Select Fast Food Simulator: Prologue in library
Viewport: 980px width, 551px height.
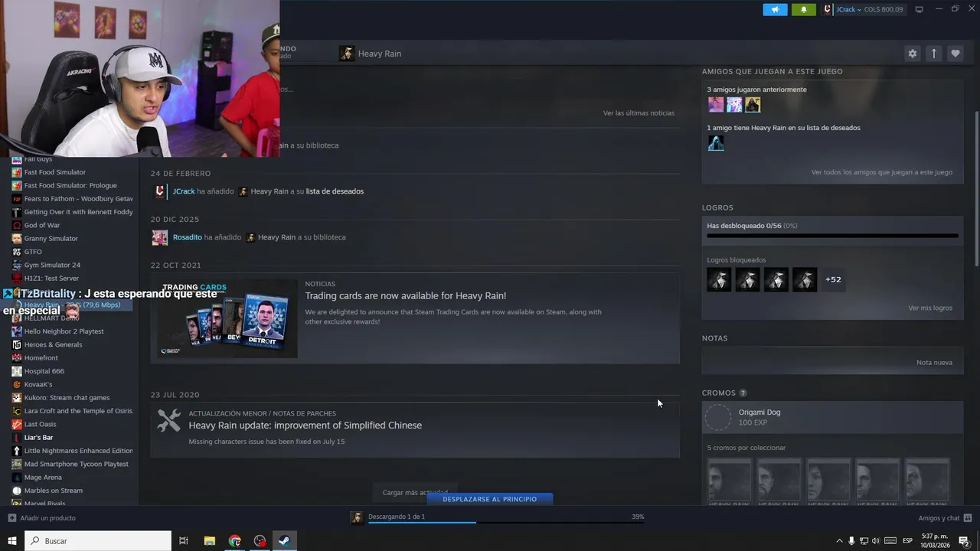click(71, 185)
